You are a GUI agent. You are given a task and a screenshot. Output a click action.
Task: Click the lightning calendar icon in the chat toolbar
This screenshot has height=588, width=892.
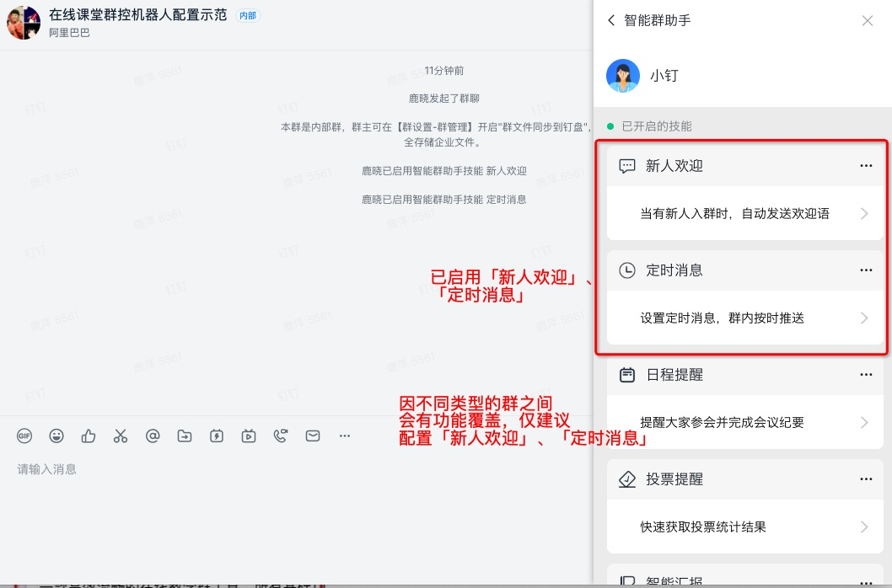[x=217, y=436]
